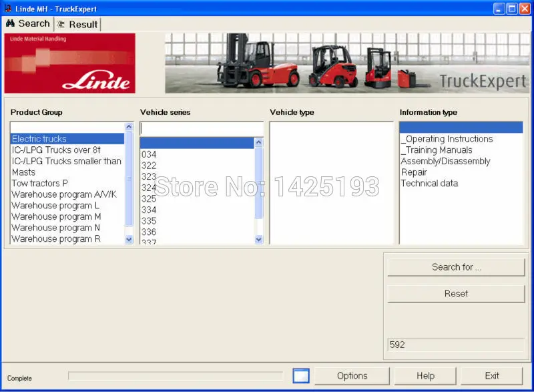Screen dimensions: 534x392
Task: Click the application icon in the title bar
Action: click(x=7, y=9)
